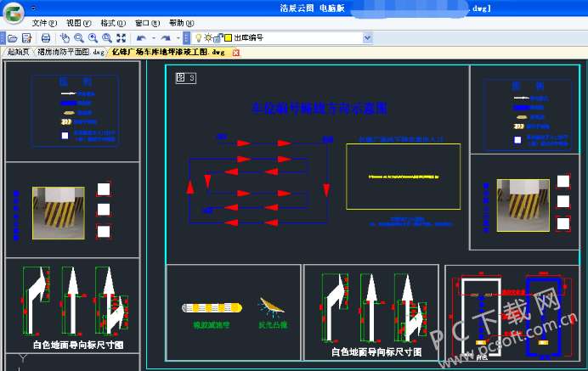Close the active drawing tab
Screen dimensions: 588x371
tap(235, 53)
